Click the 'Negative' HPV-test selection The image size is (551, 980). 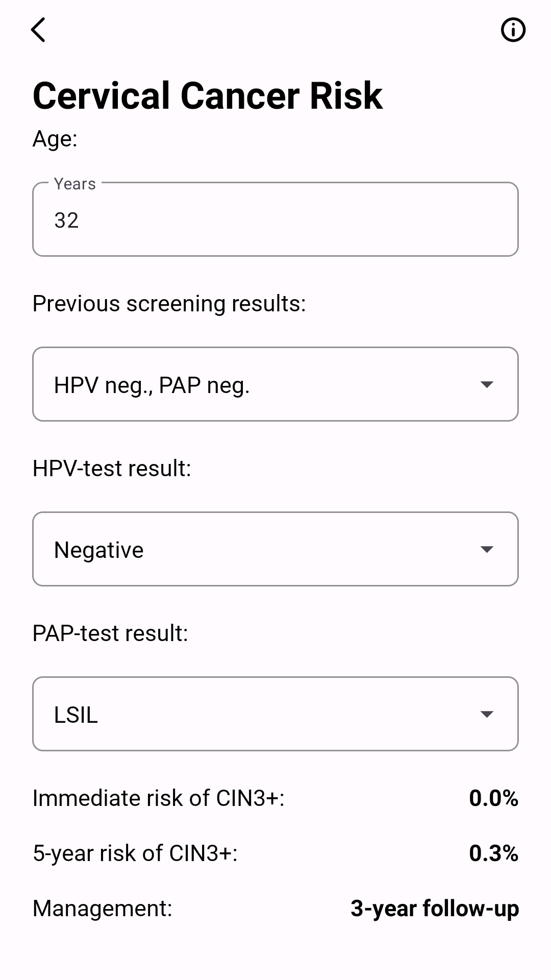(x=99, y=550)
